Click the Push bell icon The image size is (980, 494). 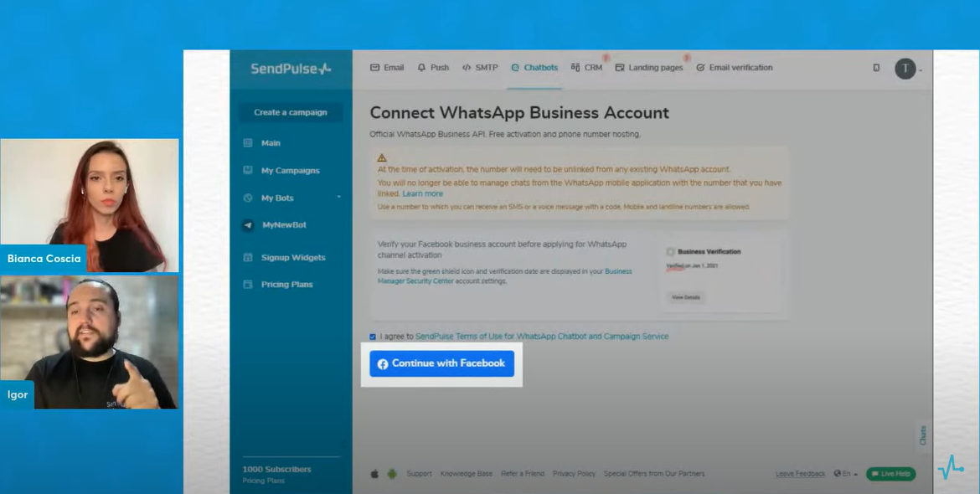[422, 68]
